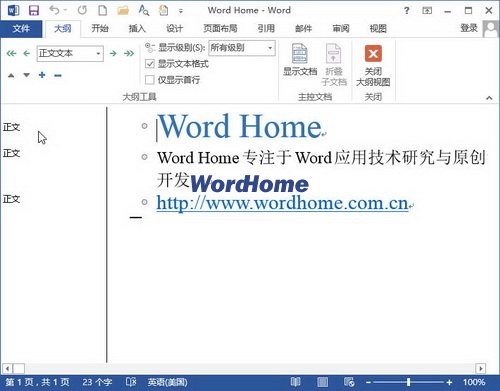Zoom out with minus button
Viewport: 500px width, 391px height.
point(368,382)
